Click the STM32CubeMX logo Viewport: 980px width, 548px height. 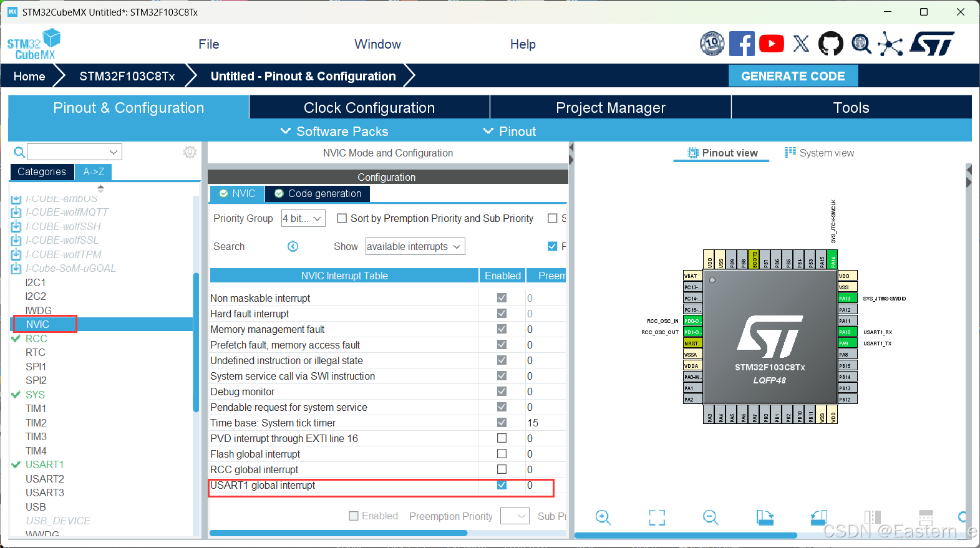coord(34,44)
